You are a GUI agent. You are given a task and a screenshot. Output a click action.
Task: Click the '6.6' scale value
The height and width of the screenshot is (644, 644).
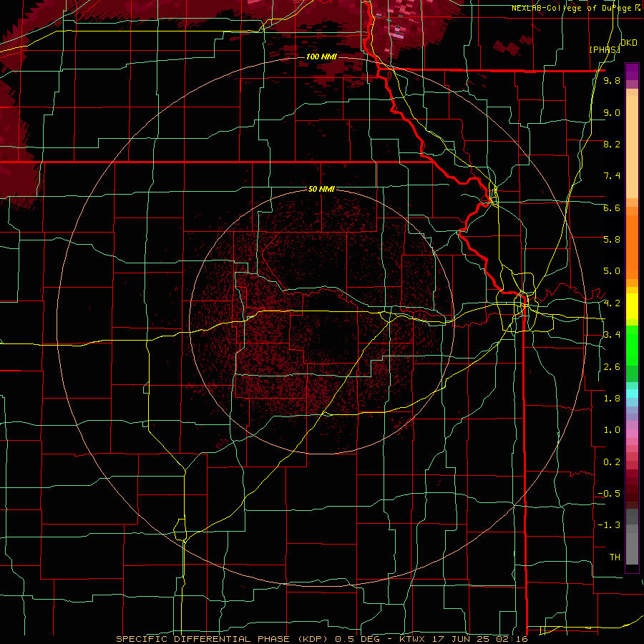coord(612,208)
